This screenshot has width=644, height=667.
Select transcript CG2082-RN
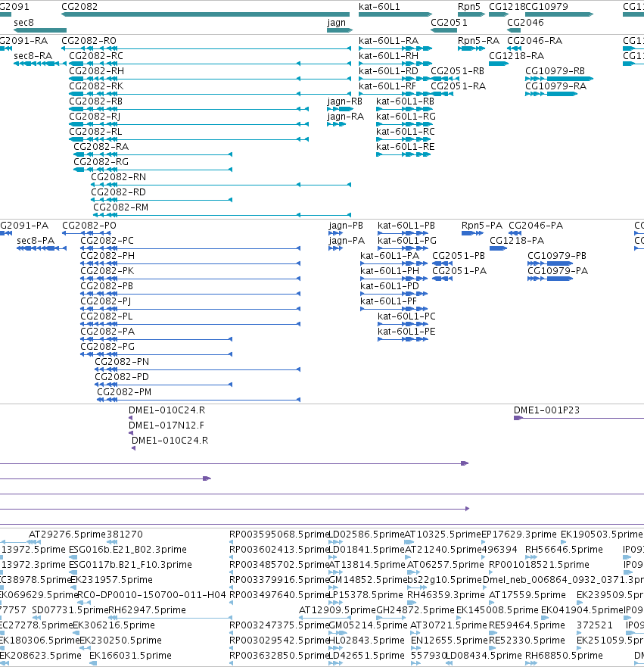(221, 185)
